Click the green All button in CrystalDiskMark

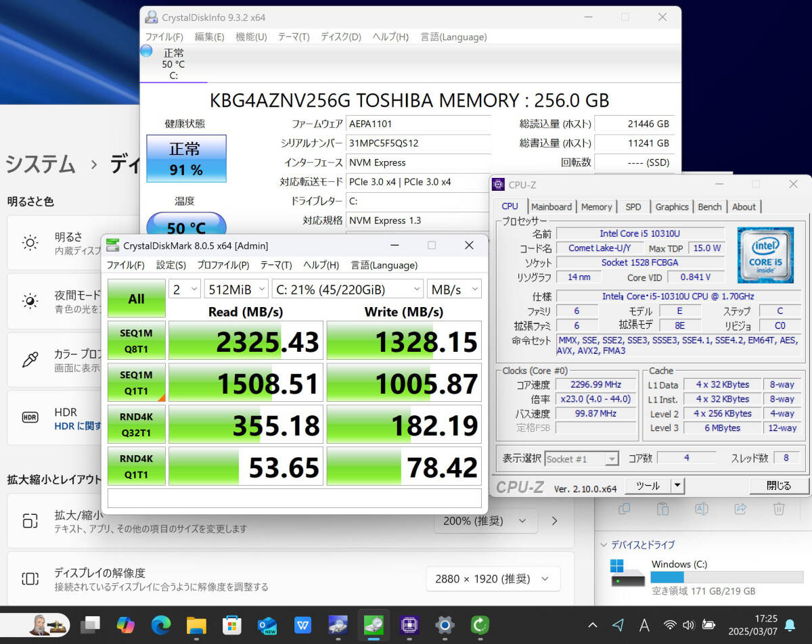136,298
